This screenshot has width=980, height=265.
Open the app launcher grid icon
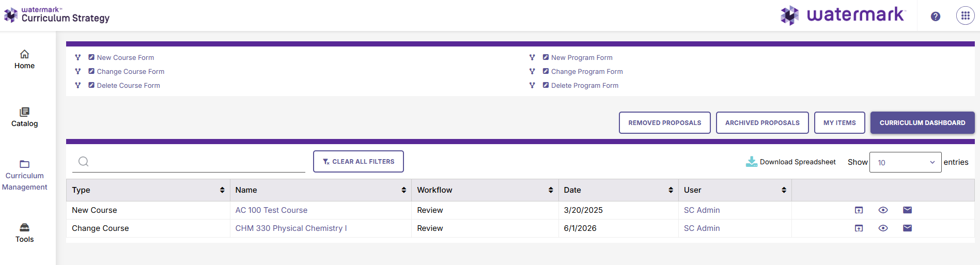(x=966, y=15)
